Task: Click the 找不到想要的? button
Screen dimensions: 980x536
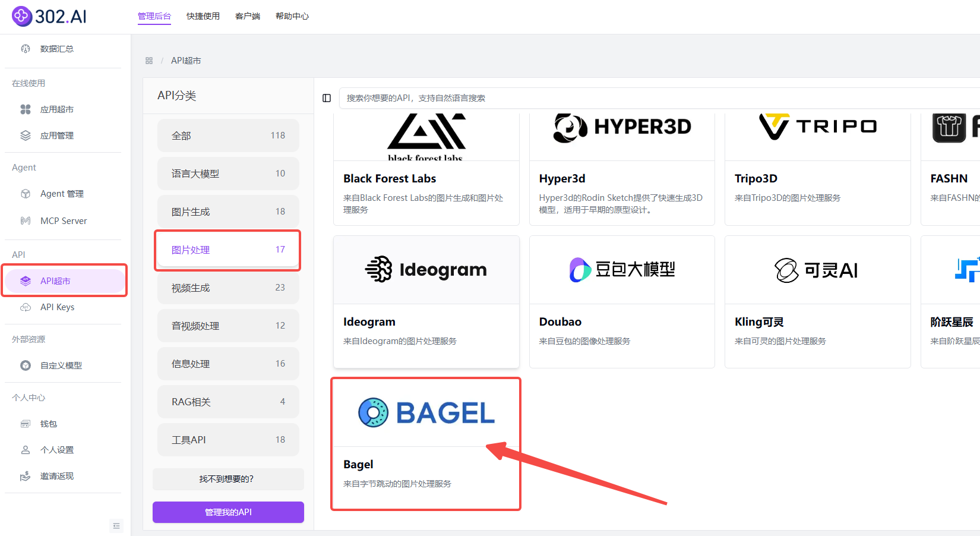Action: (228, 479)
